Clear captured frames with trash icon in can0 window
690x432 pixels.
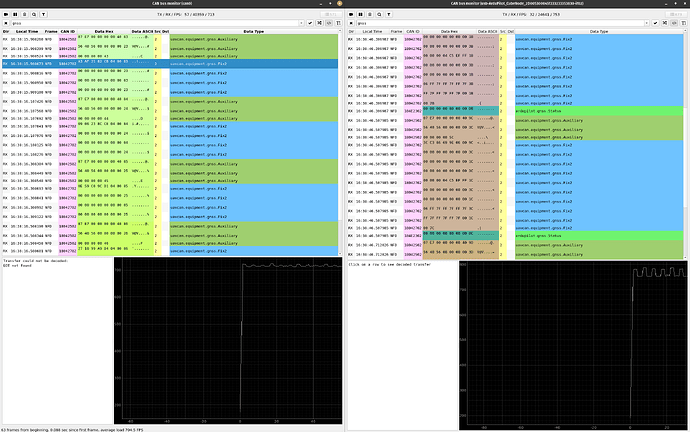pyautogui.click(x=25, y=15)
